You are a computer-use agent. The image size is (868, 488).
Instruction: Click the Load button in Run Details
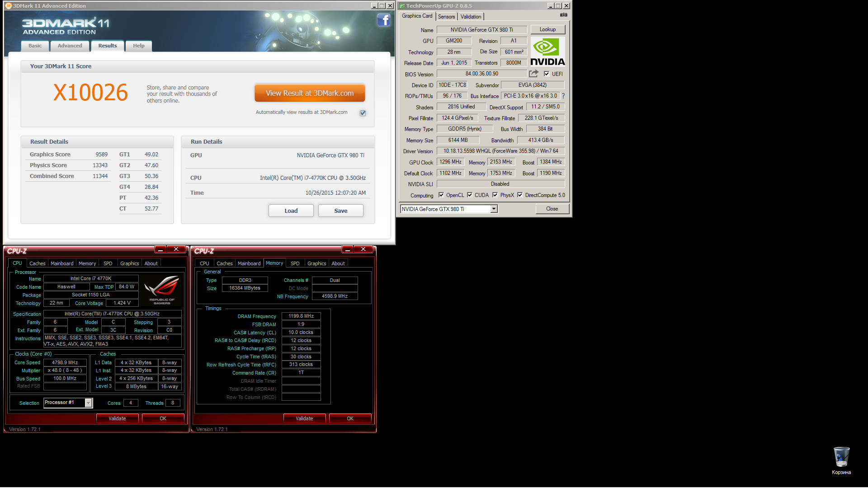(x=291, y=211)
